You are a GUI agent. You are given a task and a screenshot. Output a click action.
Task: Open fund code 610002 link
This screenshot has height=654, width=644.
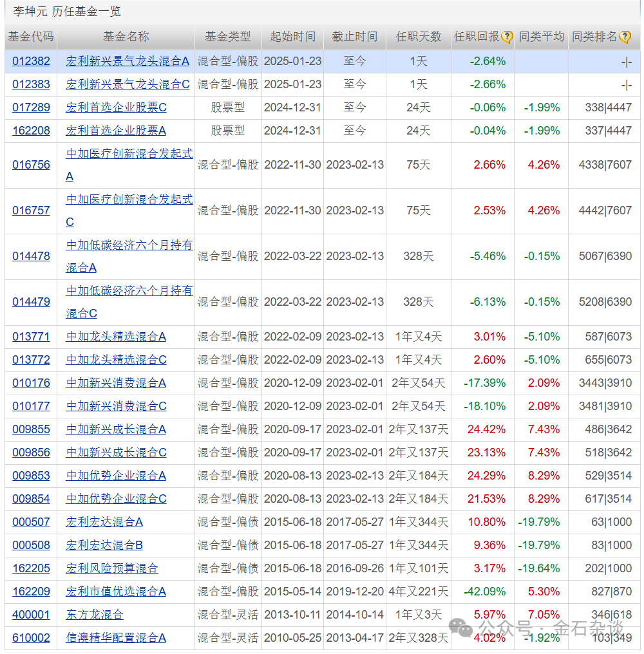click(32, 638)
